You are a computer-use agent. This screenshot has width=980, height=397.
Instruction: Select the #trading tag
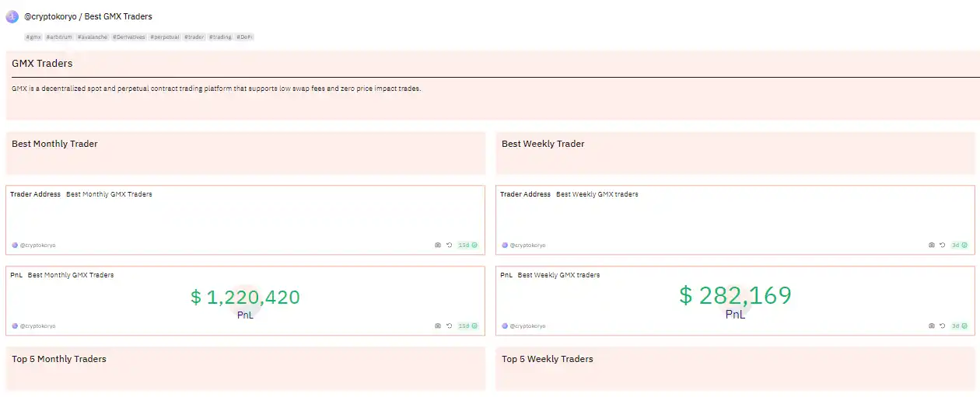221,37
